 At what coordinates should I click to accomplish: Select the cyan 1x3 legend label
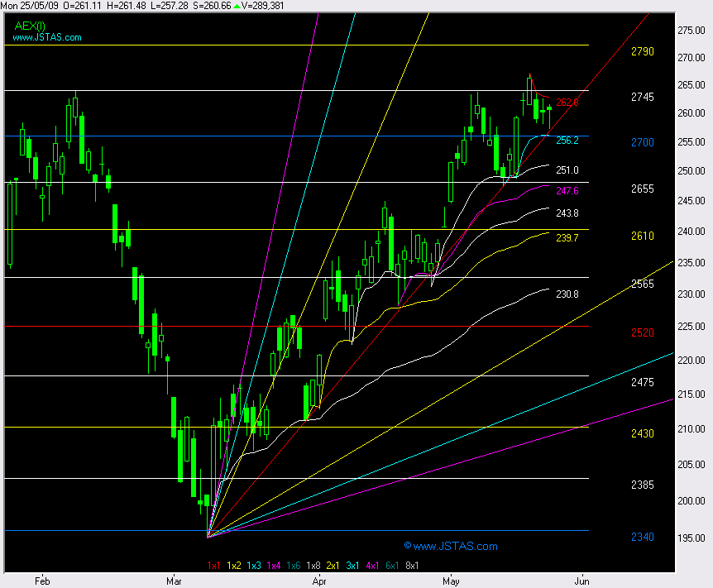[x=252, y=566]
